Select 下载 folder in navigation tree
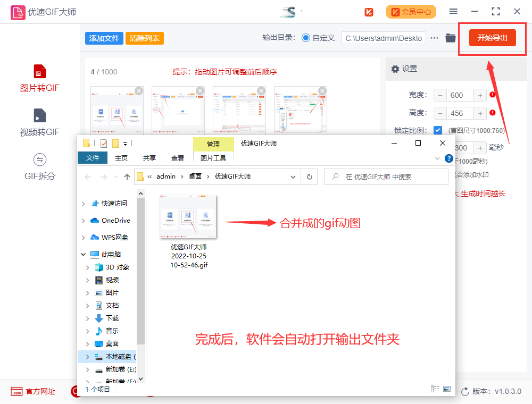Image resolution: width=532 pixels, height=404 pixels. (x=112, y=318)
